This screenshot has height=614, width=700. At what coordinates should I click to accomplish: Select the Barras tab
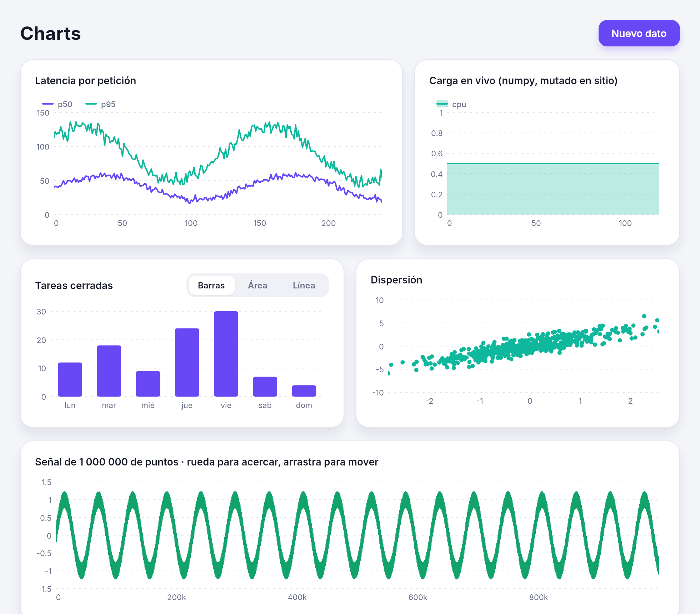[211, 285]
